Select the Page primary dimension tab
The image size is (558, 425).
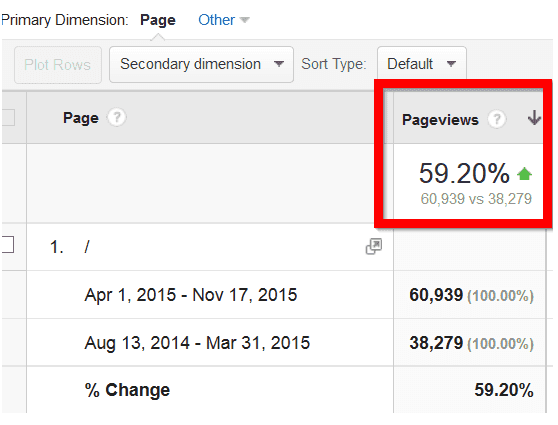[158, 20]
